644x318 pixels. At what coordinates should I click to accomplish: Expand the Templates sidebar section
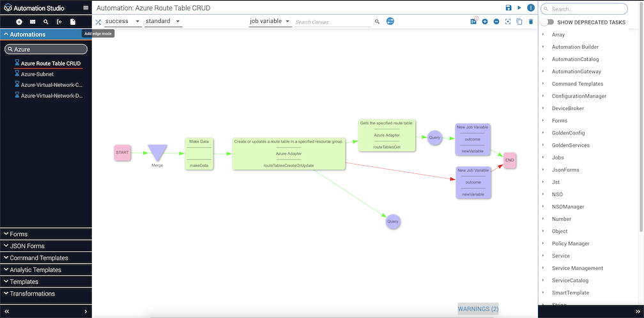46,282
